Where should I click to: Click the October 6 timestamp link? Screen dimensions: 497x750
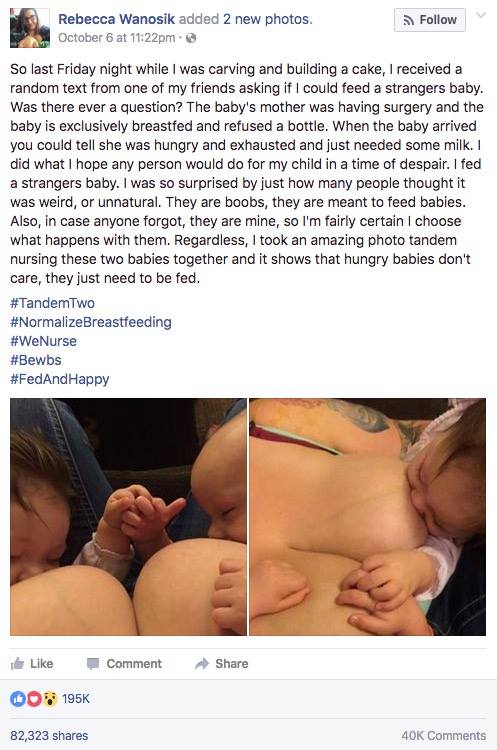[x=116, y=38]
